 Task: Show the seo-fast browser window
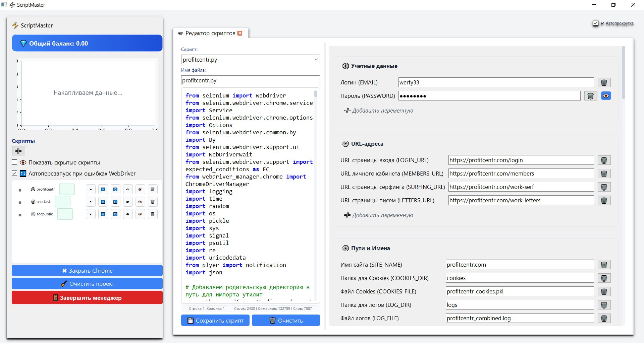click(x=140, y=201)
